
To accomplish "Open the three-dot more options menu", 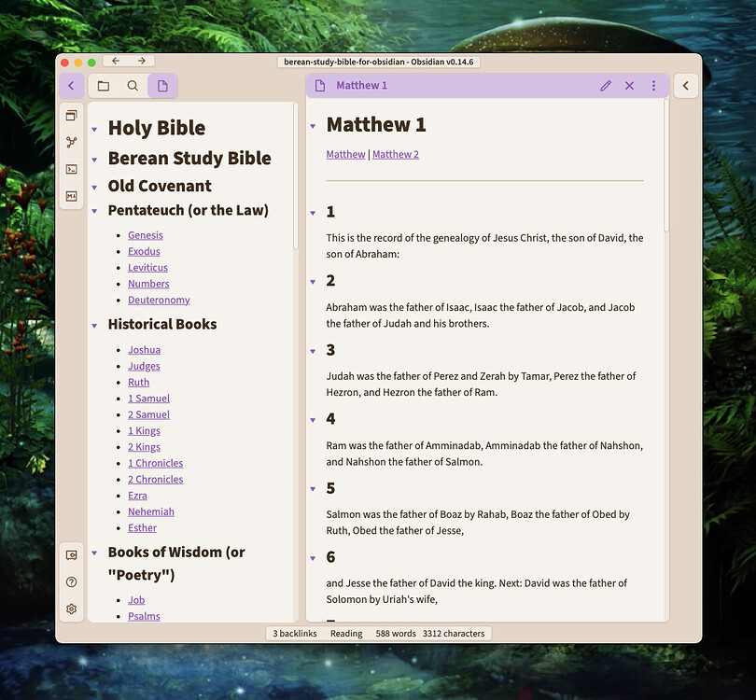I will pyautogui.click(x=652, y=85).
